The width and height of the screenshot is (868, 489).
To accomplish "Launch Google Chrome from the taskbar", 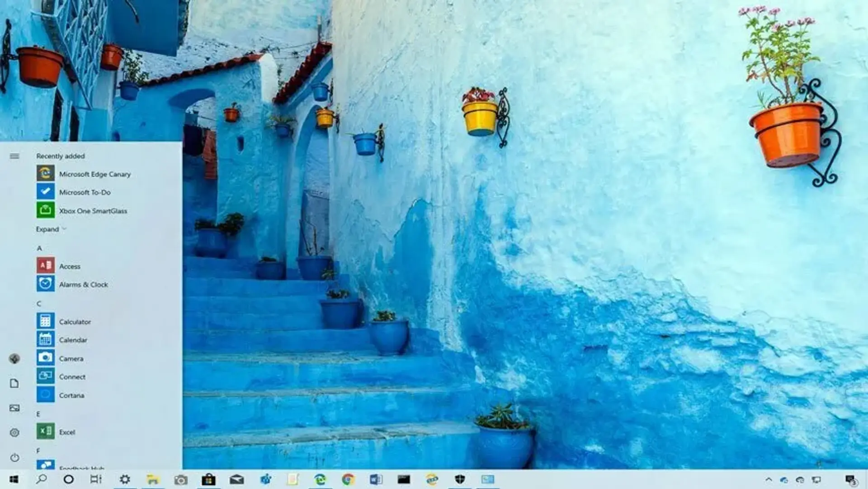I will 348,479.
